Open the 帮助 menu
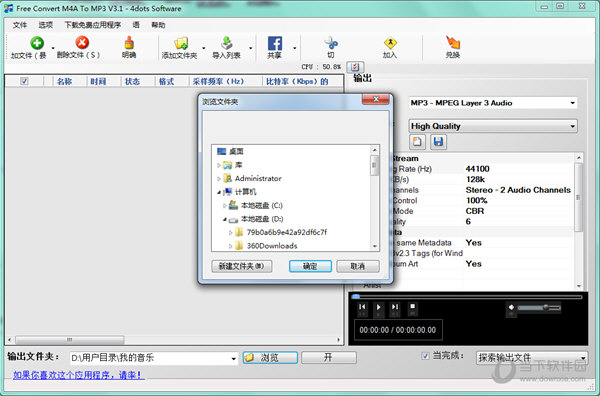This screenshot has width=600, height=396. point(158,25)
